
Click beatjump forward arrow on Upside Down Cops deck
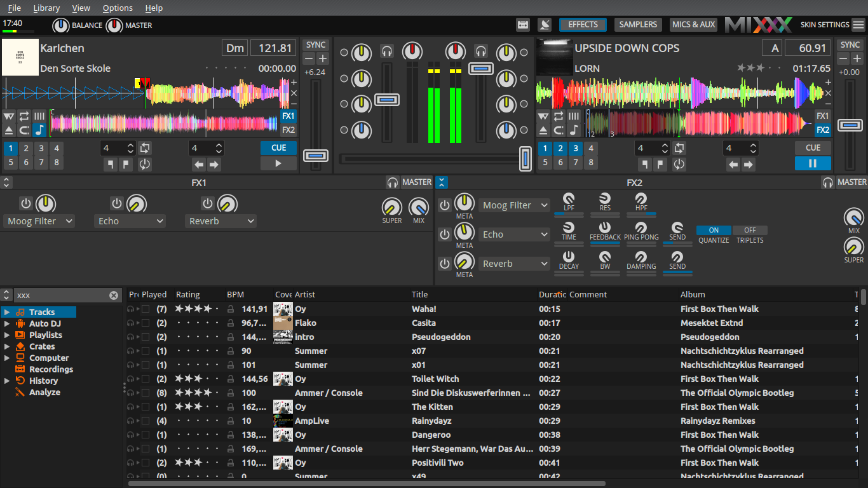pyautogui.click(x=749, y=165)
